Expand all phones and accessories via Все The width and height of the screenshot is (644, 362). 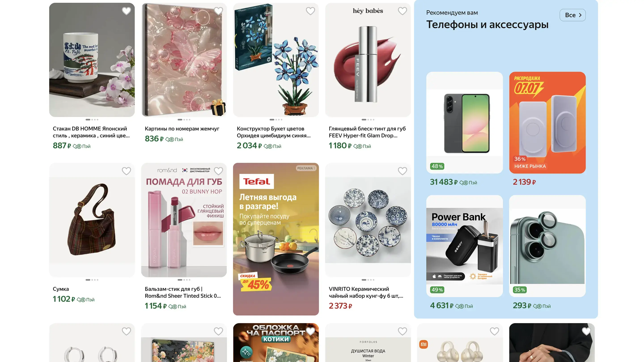(x=572, y=15)
